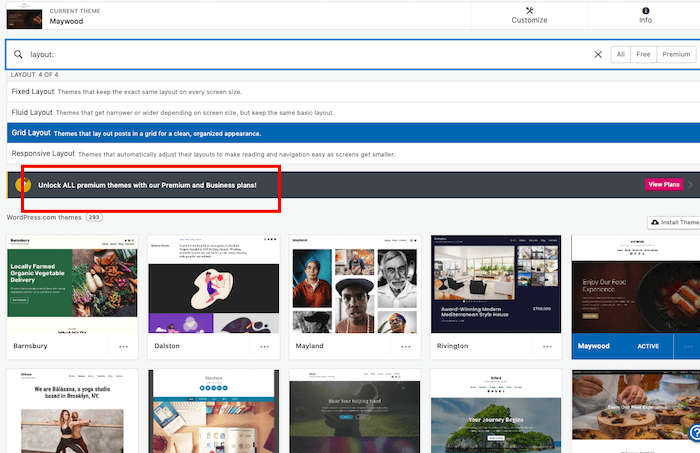Click the Barnsbury theme name

[30, 346]
